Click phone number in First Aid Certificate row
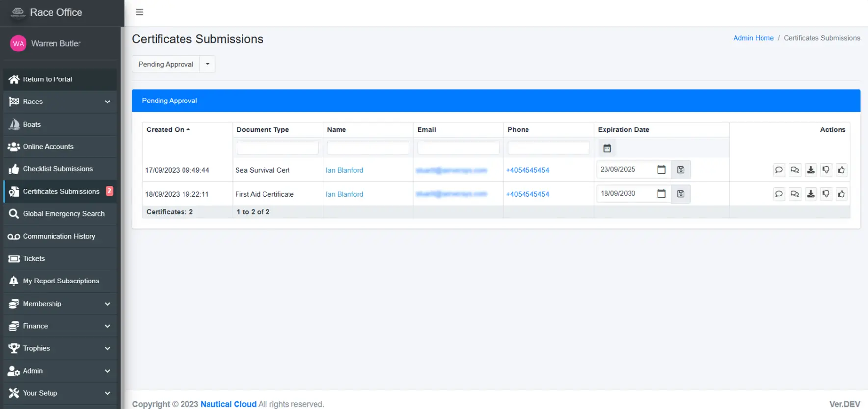 point(527,194)
